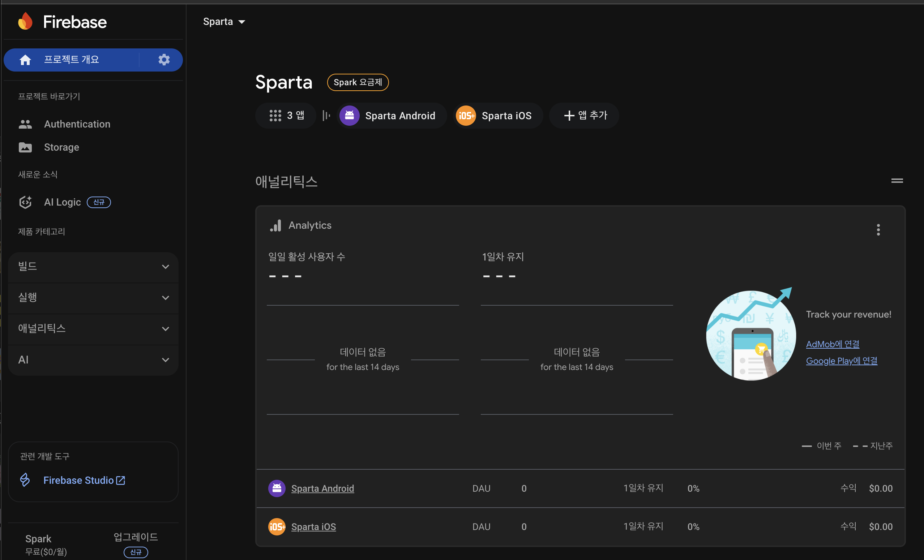This screenshot has width=924, height=560.
Task: Open the Firebase Studio link
Action: pyautogui.click(x=84, y=480)
